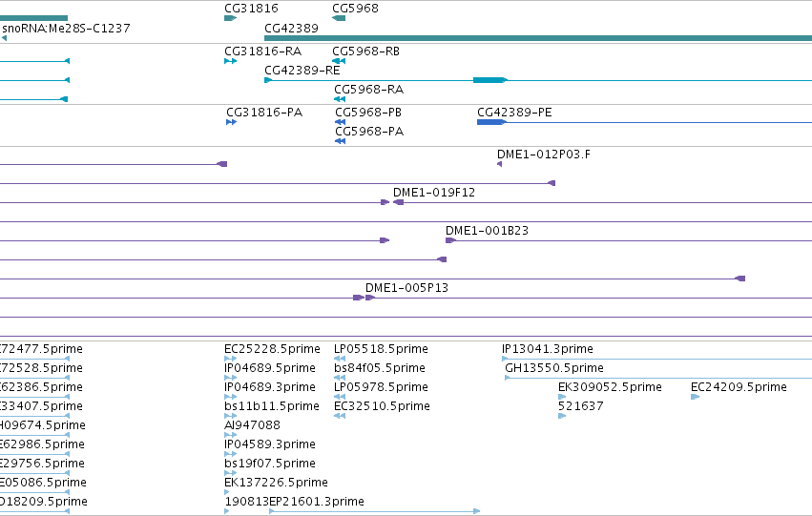This screenshot has width=812, height=516.
Task: Click the 521637 light-blue arrow glyph
Action: tap(562, 416)
